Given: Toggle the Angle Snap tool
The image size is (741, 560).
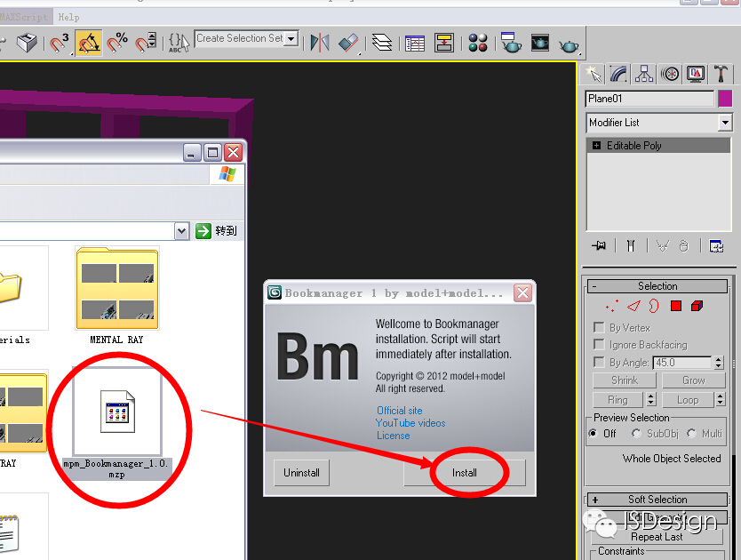Looking at the screenshot, I should coord(89,44).
